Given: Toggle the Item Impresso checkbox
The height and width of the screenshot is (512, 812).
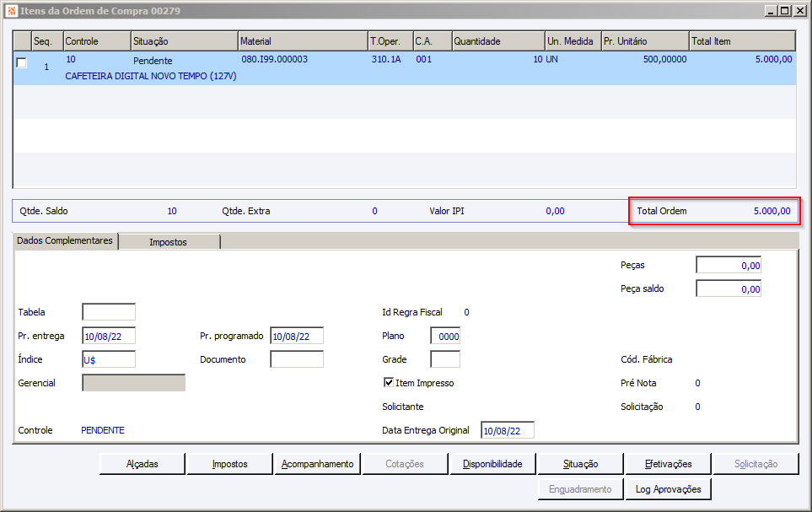Looking at the screenshot, I should (x=388, y=383).
